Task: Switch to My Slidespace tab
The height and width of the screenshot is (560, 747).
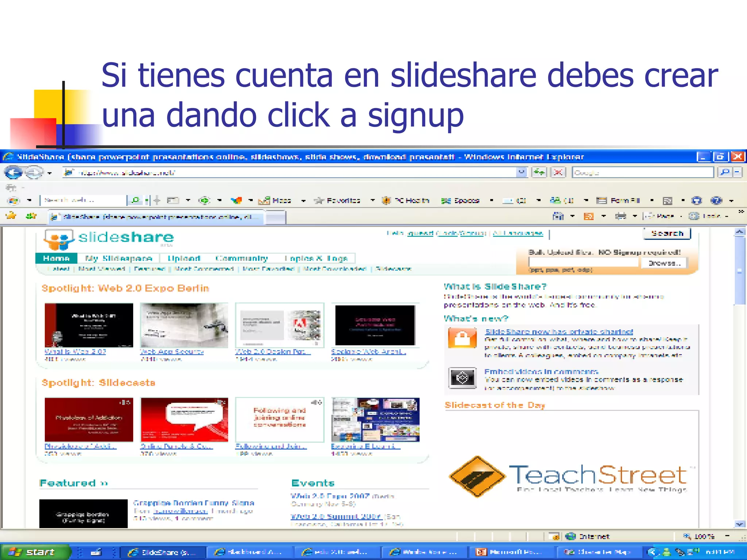Action: (119, 258)
